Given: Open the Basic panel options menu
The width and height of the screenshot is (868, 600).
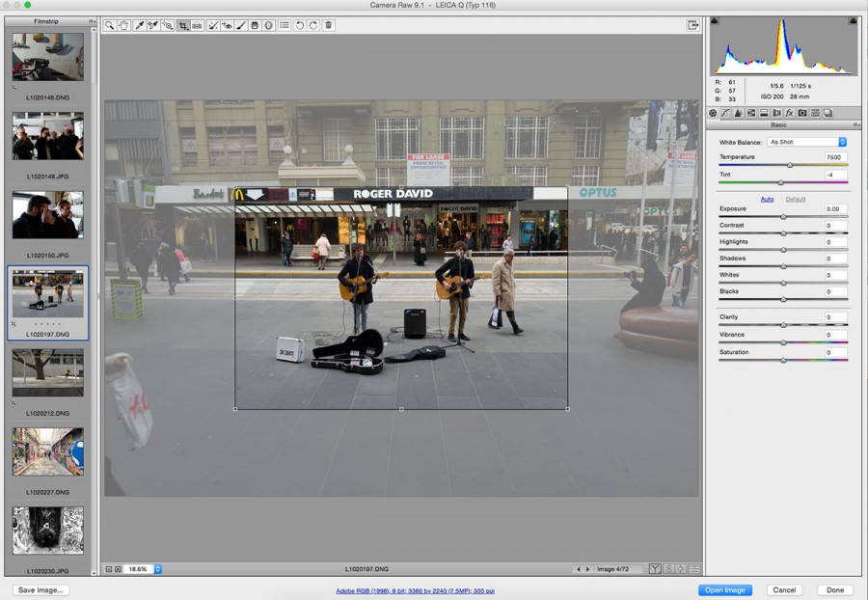Looking at the screenshot, I should click(x=856, y=125).
